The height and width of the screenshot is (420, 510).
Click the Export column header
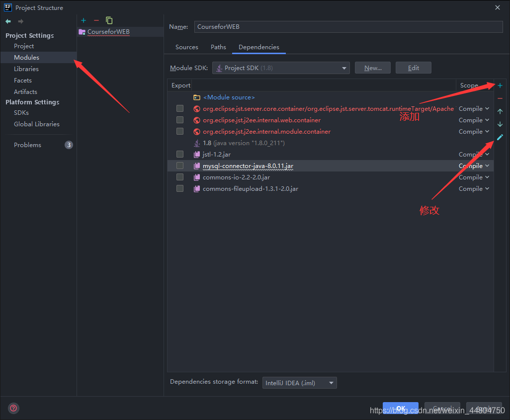click(x=181, y=85)
